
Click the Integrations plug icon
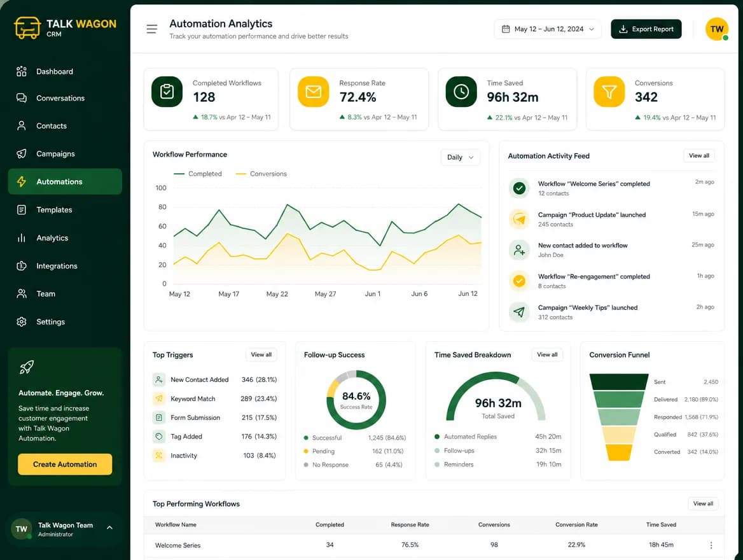[x=22, y=266]
